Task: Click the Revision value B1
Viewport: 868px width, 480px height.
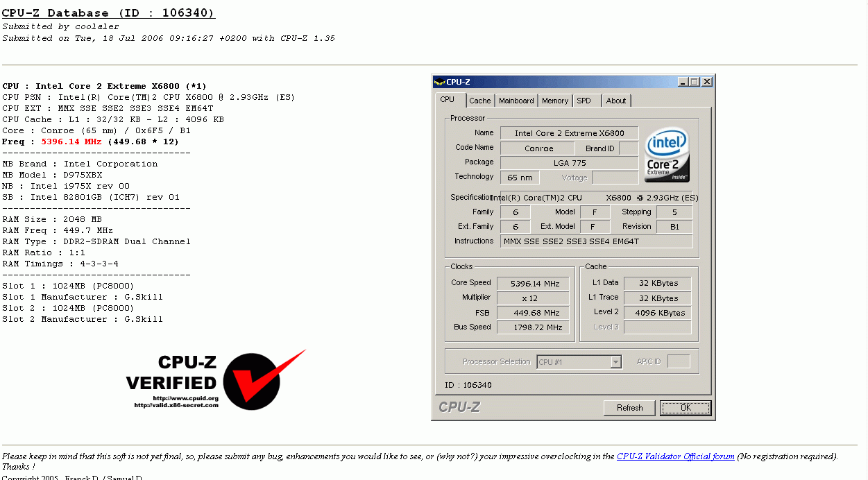Action: 674,227
